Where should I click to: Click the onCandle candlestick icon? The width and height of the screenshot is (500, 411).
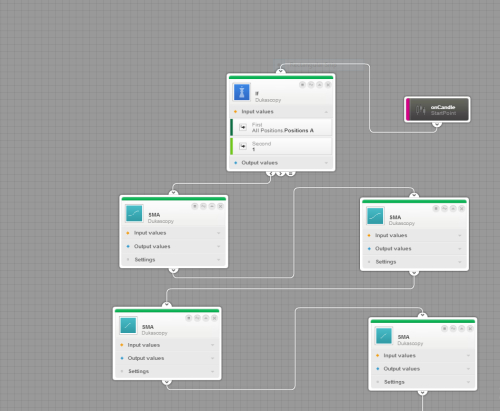point(420,110)
